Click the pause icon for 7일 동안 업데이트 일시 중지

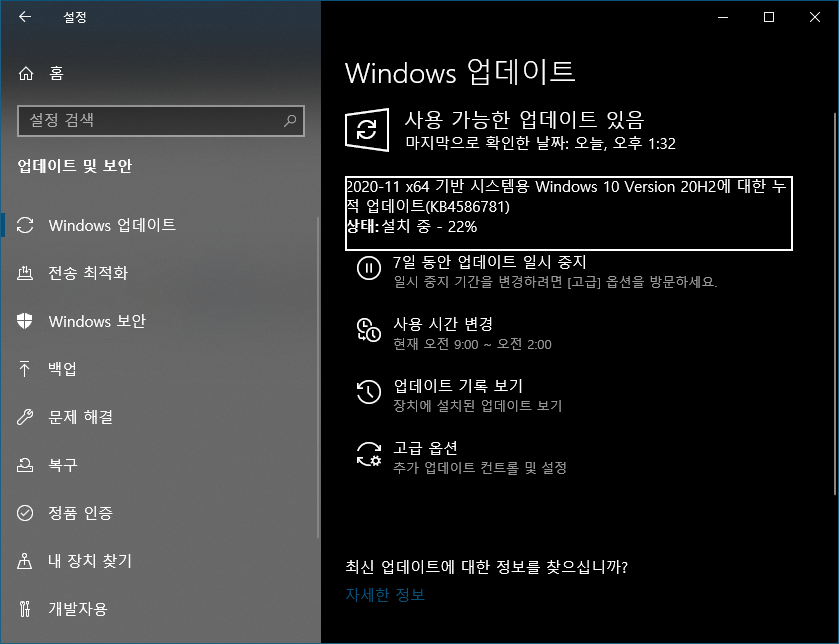coord(369,268)
